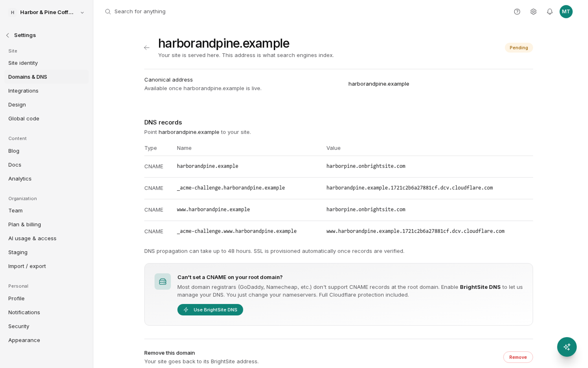Click Use BrightSite DNS button
The image size is (588, 368).
(x=210, y=310)
